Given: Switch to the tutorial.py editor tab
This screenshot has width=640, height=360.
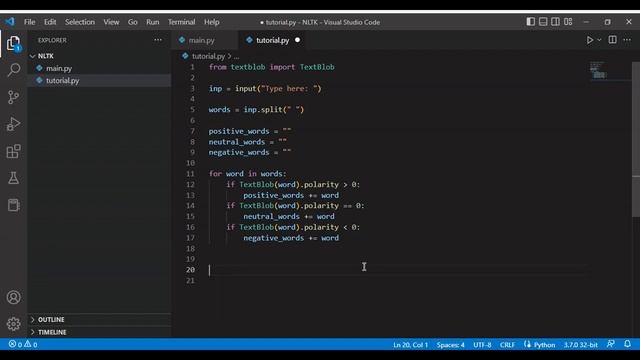Looking at the screenshot, I should 273,40.
